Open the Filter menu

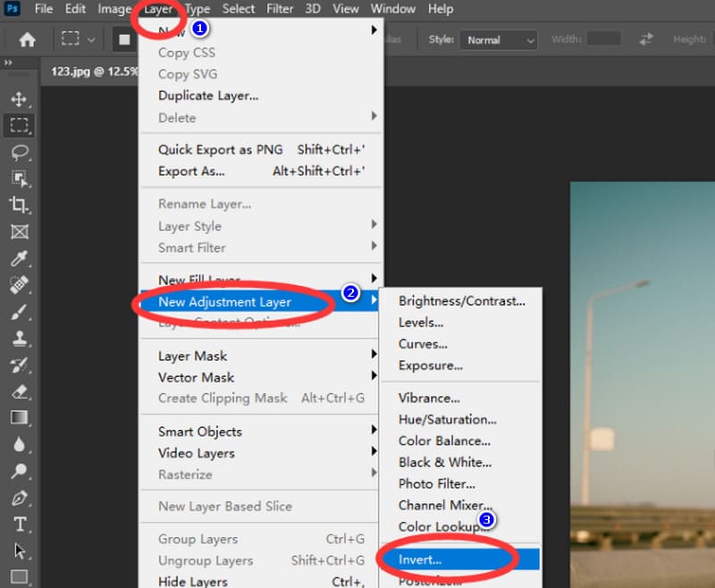(280, 9)
